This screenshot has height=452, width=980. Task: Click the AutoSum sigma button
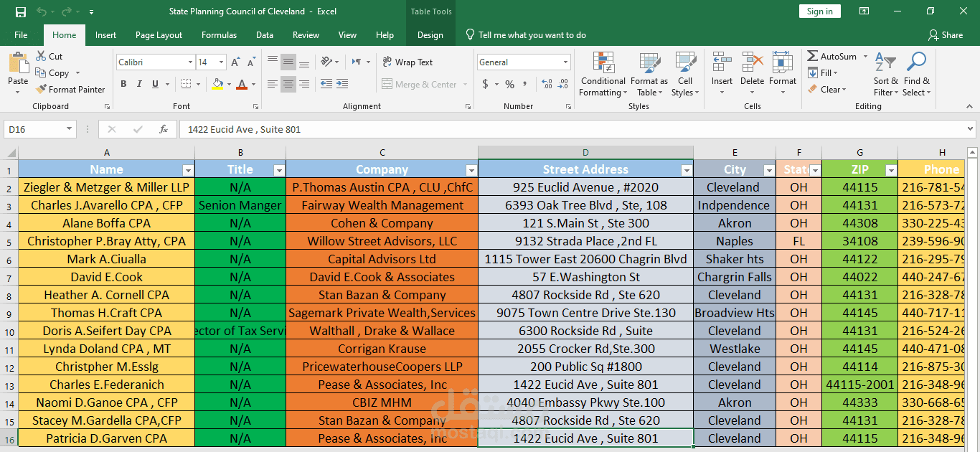(x=832, y=56)
